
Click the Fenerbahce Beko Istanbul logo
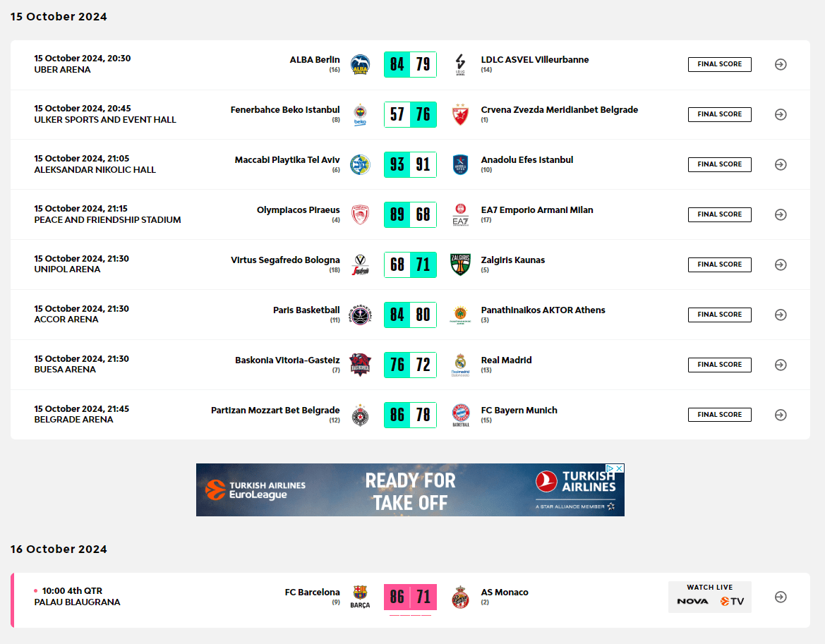pos(360,114)
